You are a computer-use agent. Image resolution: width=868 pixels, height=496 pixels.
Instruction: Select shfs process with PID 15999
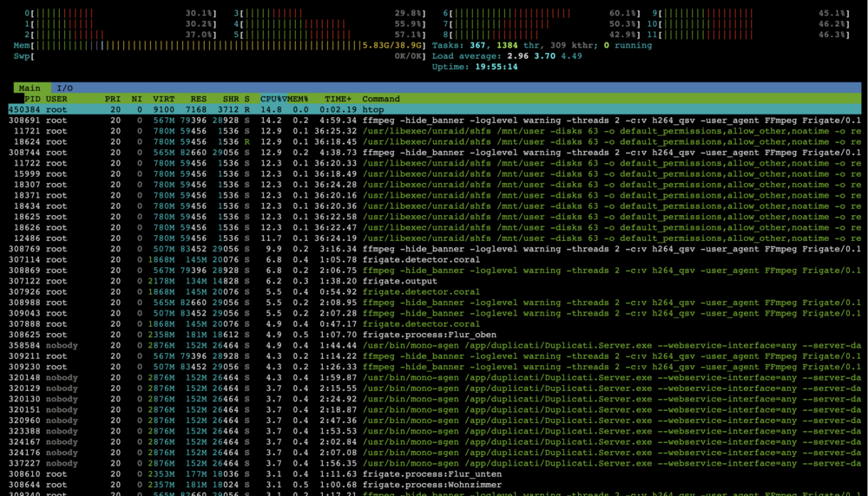(x=435, y=173)
